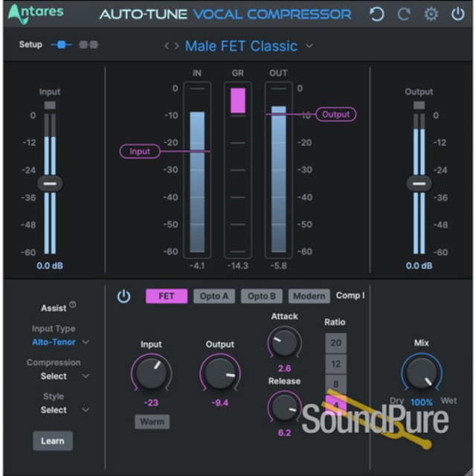Click the Setup label

(x=30, y=45)
